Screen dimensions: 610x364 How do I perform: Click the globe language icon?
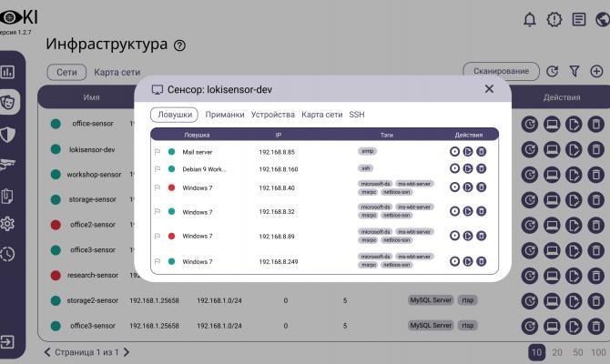click(603, 19)
